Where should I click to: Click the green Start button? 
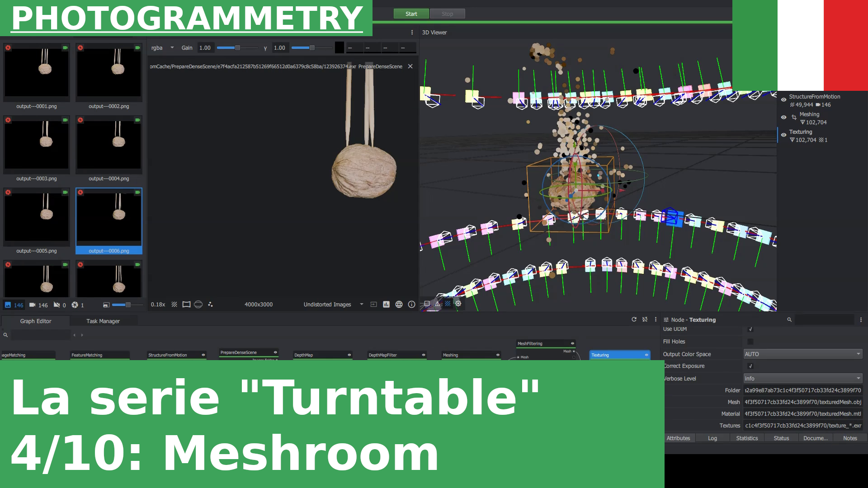tap(411, 14)
